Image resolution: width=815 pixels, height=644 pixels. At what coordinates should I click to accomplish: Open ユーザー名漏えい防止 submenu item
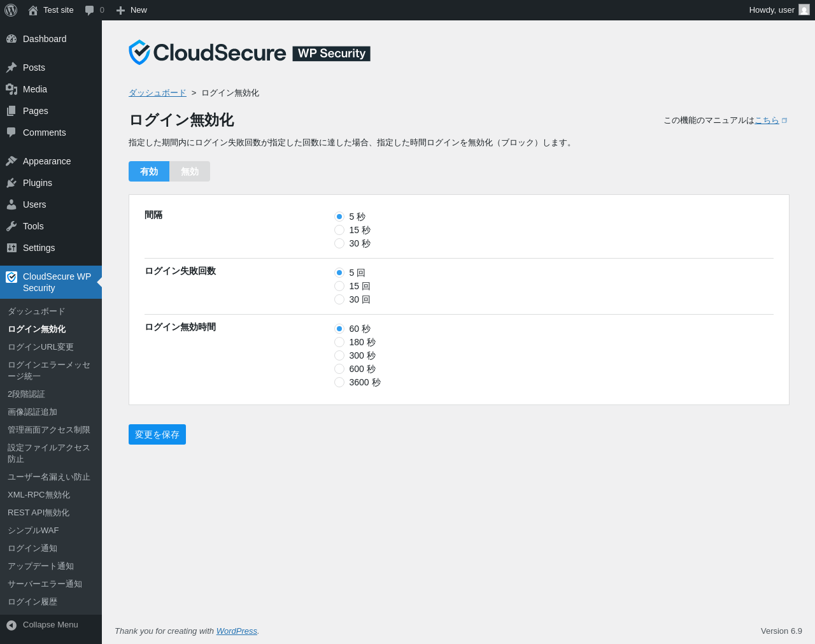(51, 477)
